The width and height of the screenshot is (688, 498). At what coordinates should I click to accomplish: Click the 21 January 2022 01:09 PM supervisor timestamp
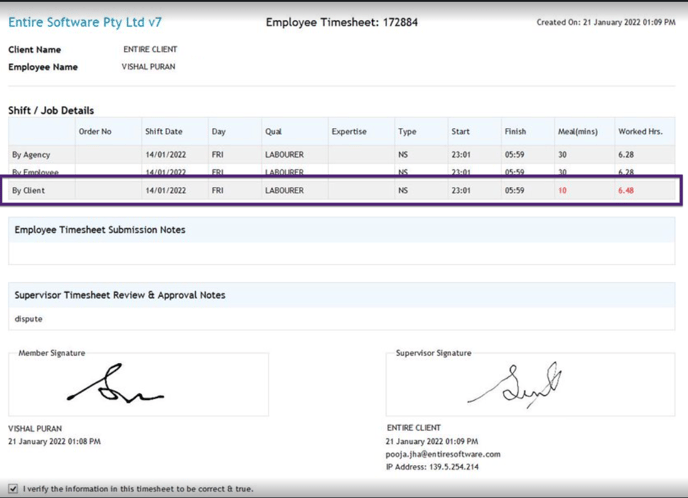click(432, 441)
